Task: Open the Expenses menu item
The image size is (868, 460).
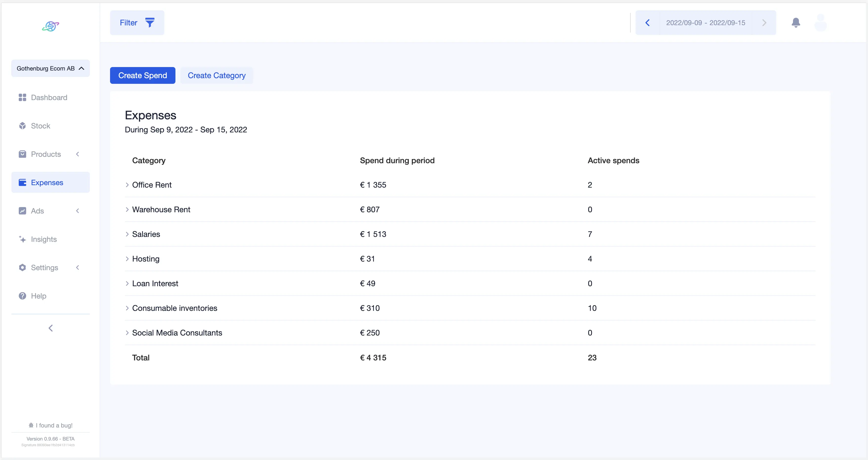Action: pyautogui.click(x=47, y=182)
